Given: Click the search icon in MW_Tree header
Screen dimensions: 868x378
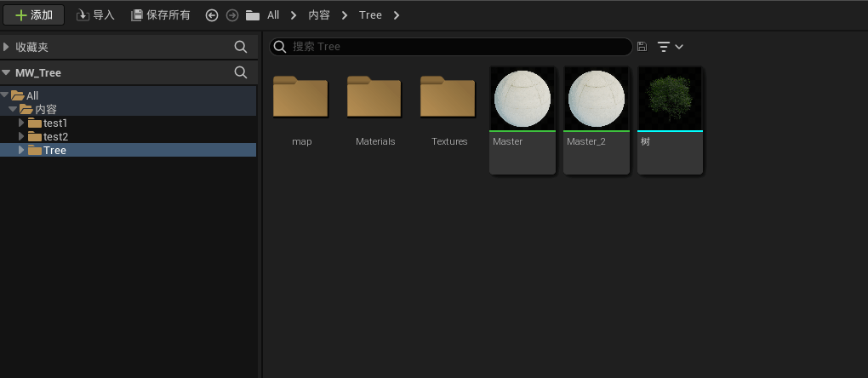Looking at the screenshot, I should tap(241, 72).
